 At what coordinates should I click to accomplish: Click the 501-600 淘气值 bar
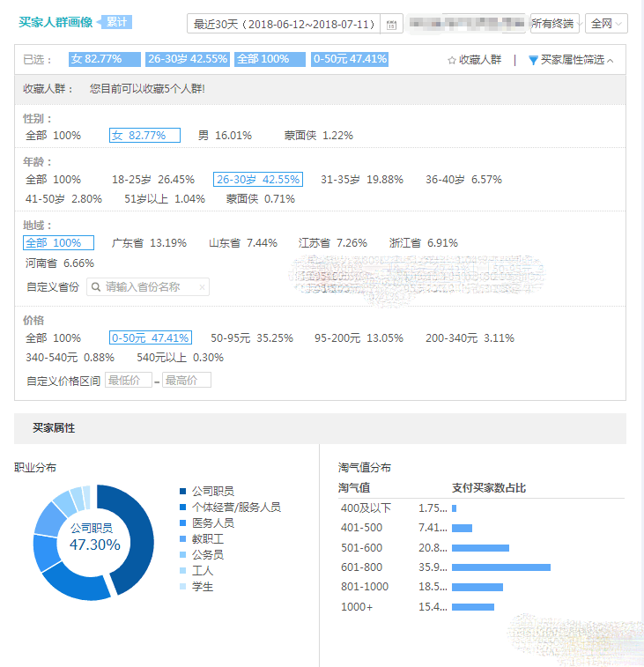coord(481,548)
